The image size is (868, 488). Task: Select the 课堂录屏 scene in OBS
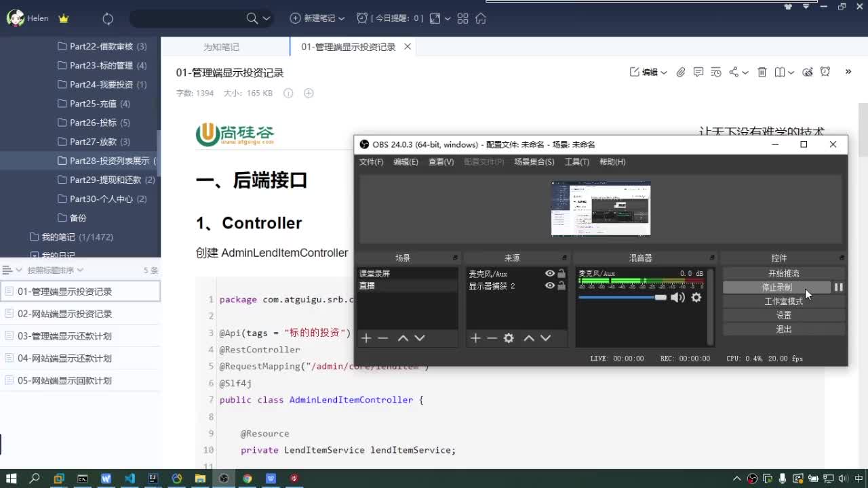click(x=408, y=274)
